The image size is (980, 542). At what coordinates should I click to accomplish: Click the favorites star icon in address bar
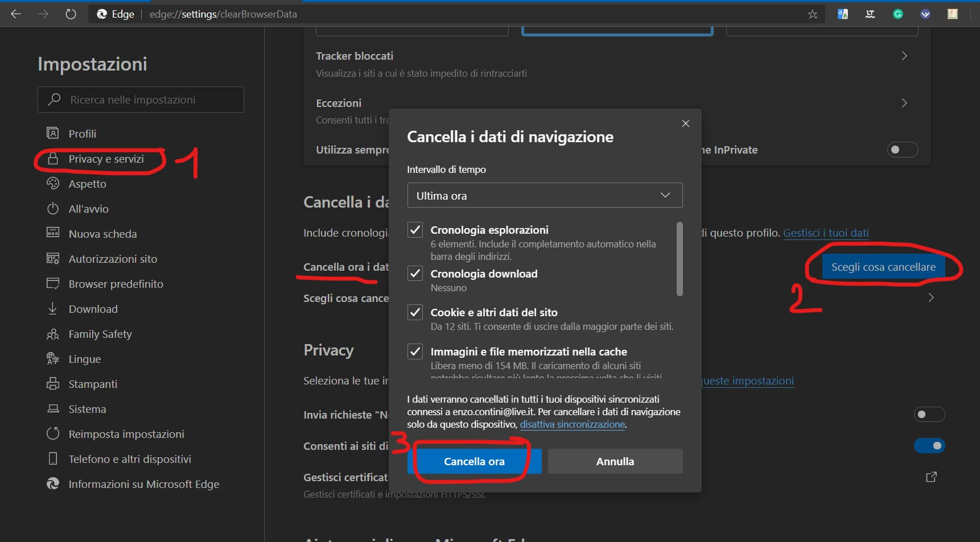812,14
